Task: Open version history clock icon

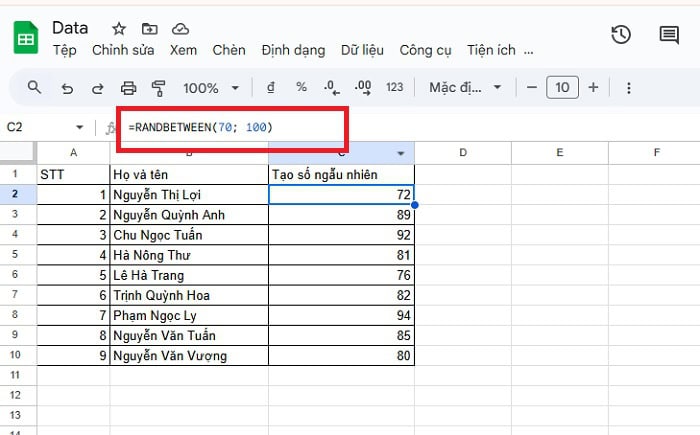Action: [x=621, y=34]
